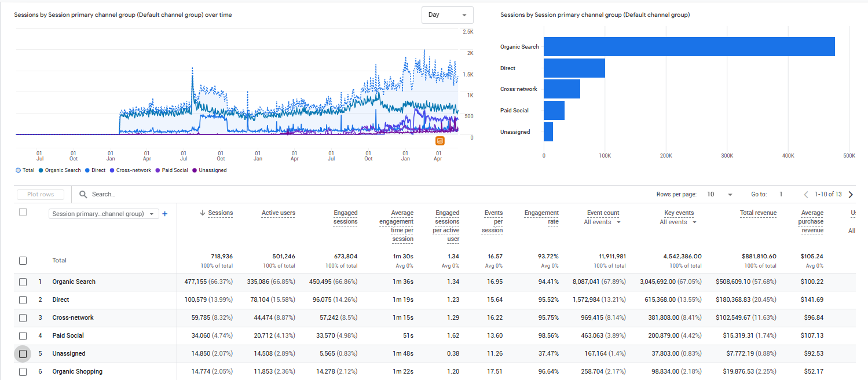The height and width of the screenshot is (380, 868).
Task: Click the Organic Search row label
Action: click(74, 282)
